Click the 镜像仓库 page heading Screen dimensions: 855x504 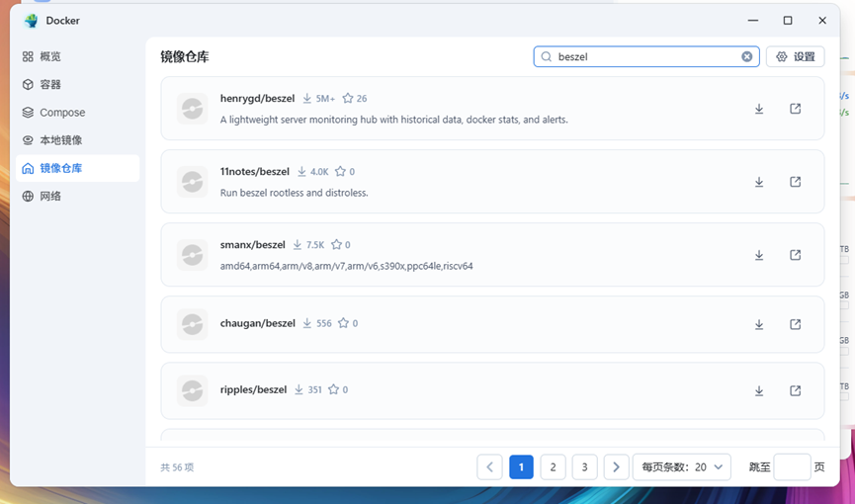pos(185,56)
